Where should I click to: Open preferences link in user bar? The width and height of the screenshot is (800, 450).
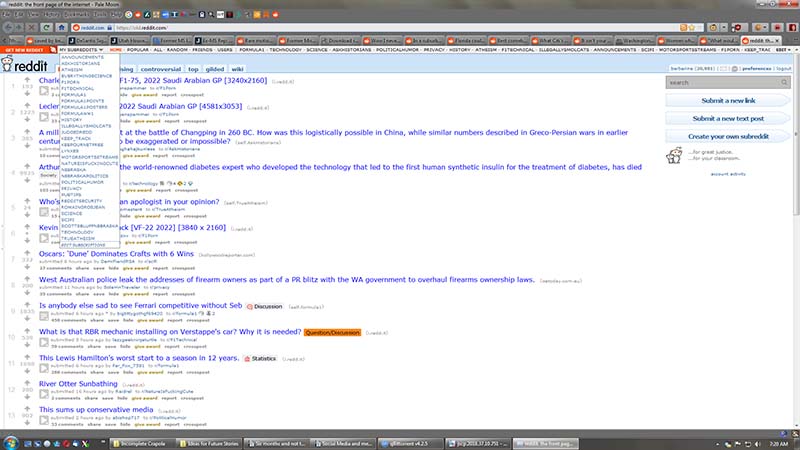point(756,68)
